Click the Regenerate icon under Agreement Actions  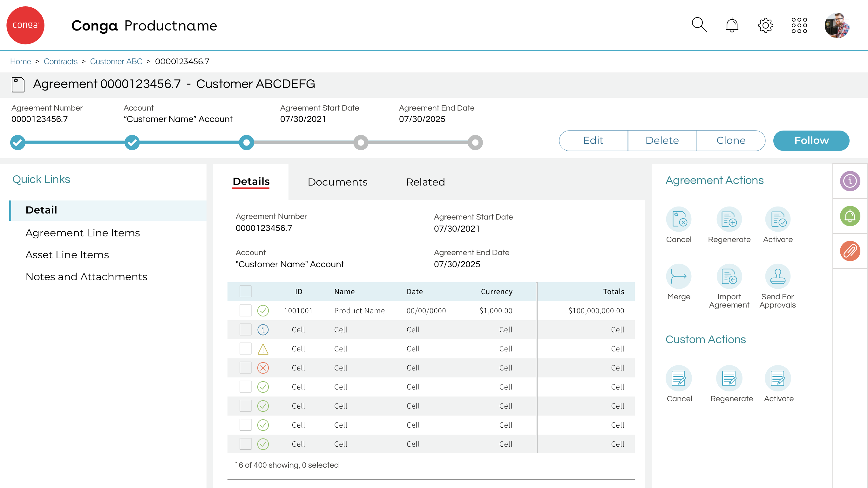[729, 220]
